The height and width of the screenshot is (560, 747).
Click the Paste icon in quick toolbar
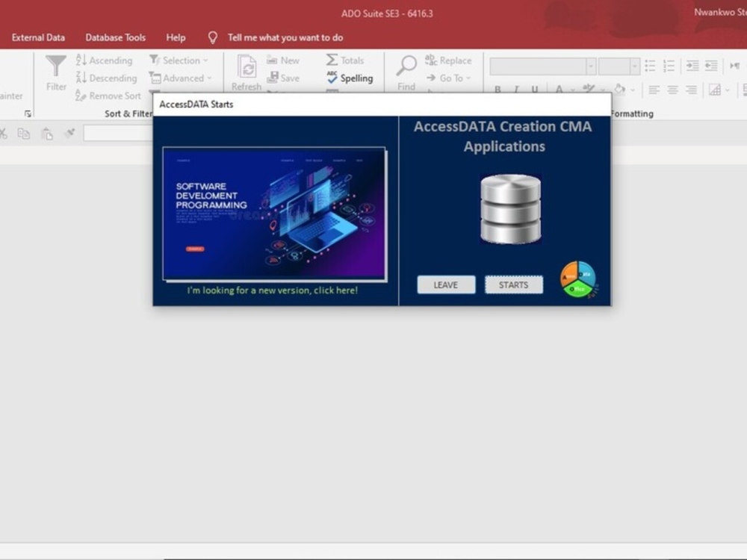coord(46,134)
